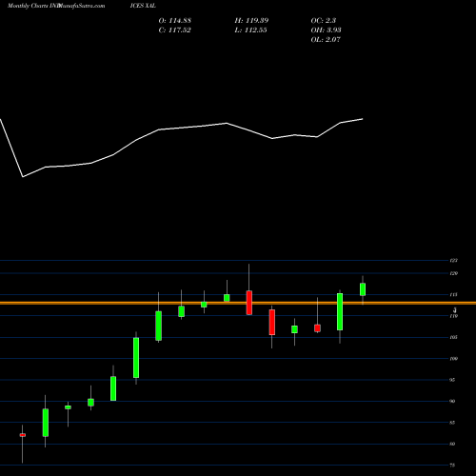Click the 90 price axis label
476x476 pixels.
point(452,401)
